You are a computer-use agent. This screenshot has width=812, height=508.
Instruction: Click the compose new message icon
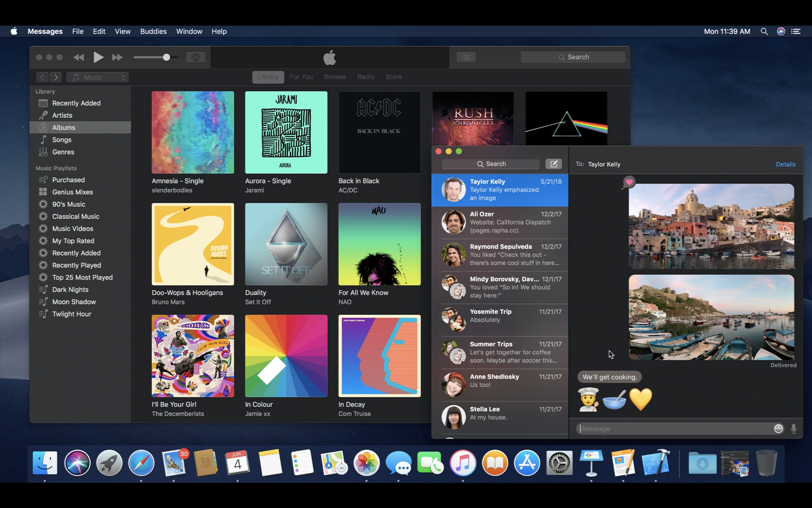coord(553,164)
